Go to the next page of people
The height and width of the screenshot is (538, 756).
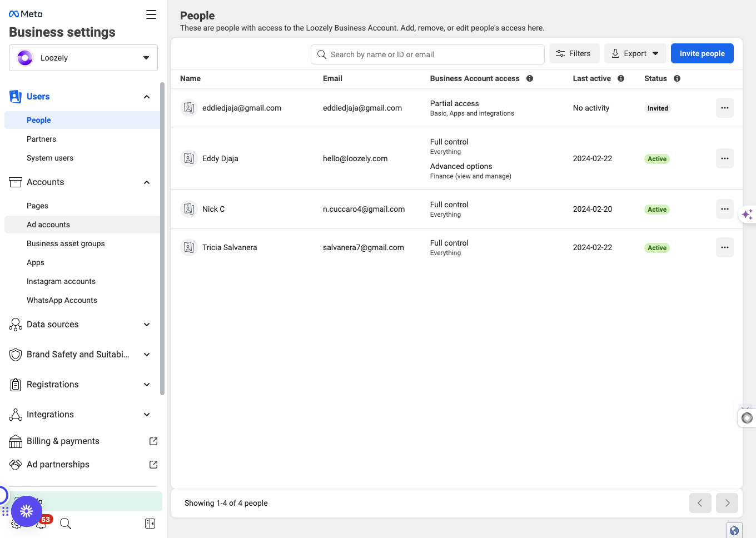click(727, 503)
